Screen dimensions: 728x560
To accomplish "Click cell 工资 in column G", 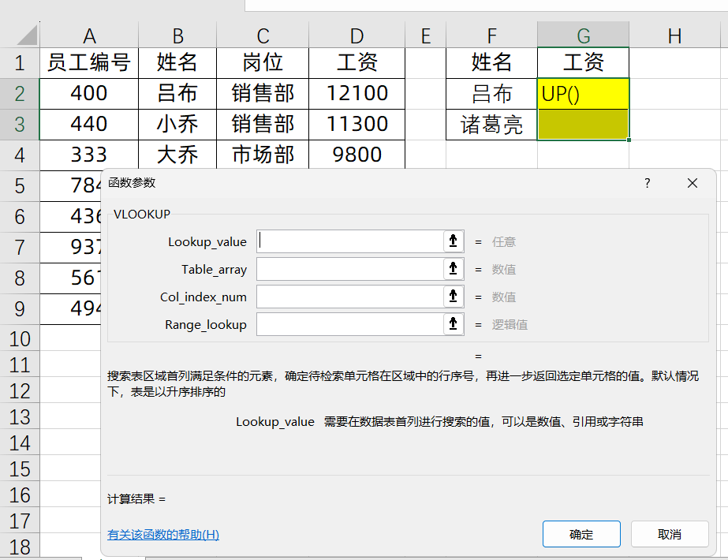I will (583, 62).
